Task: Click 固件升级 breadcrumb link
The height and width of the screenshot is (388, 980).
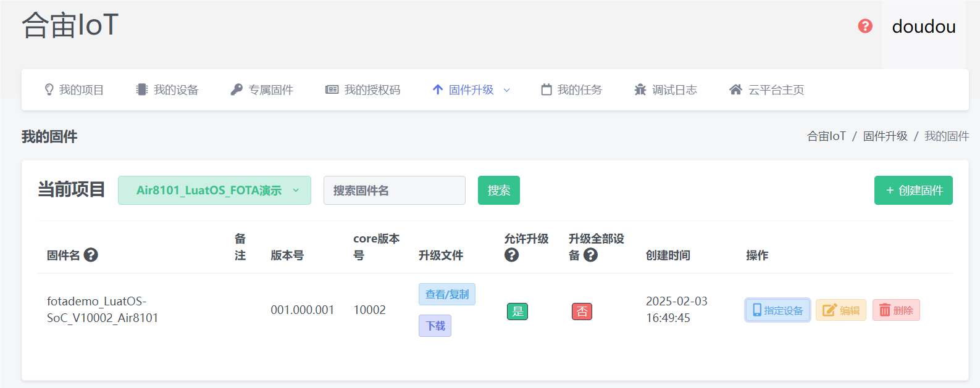Action: coord(886,136)
